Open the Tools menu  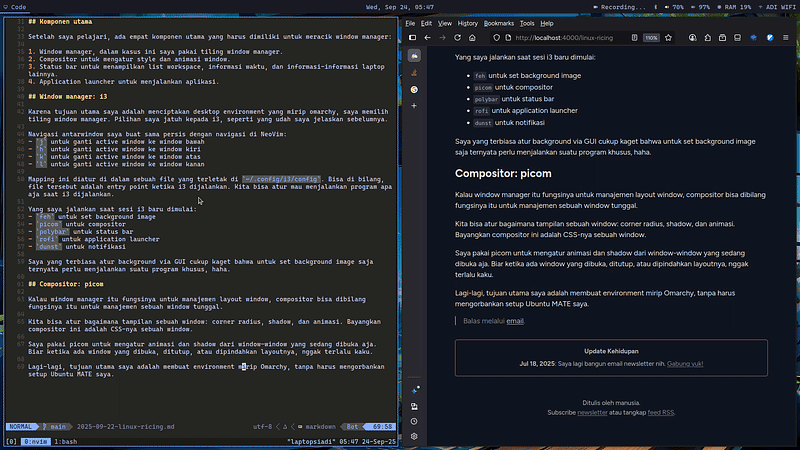click(527, 22)
